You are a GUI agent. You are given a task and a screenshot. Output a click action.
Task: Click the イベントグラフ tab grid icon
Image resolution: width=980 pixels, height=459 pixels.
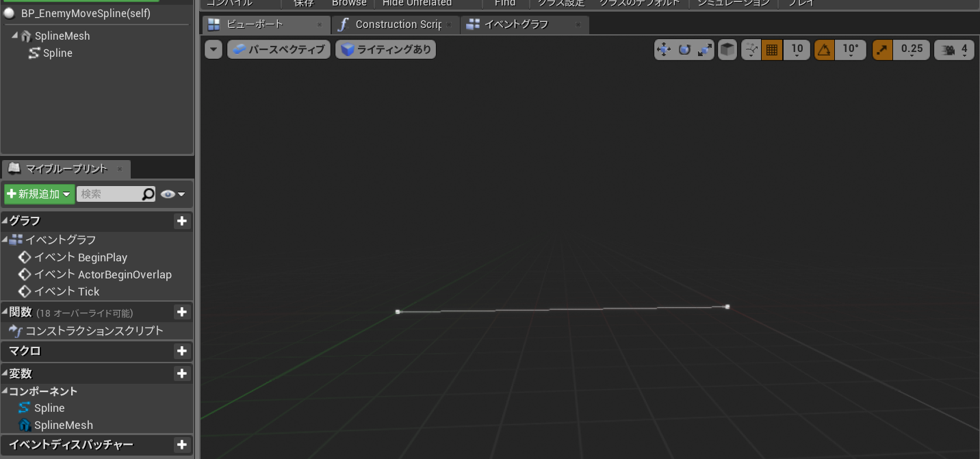click(x=472, y=25)
